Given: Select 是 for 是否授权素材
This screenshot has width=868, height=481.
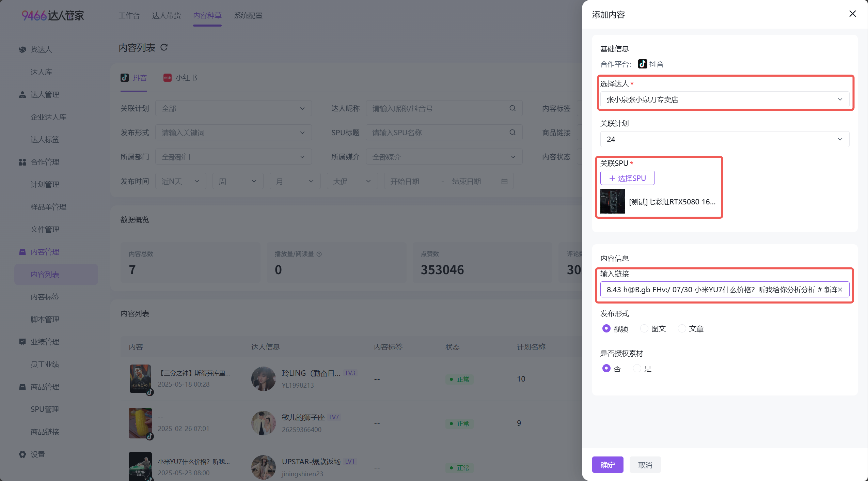Looking at the screenshot, I should coord(637,368).
